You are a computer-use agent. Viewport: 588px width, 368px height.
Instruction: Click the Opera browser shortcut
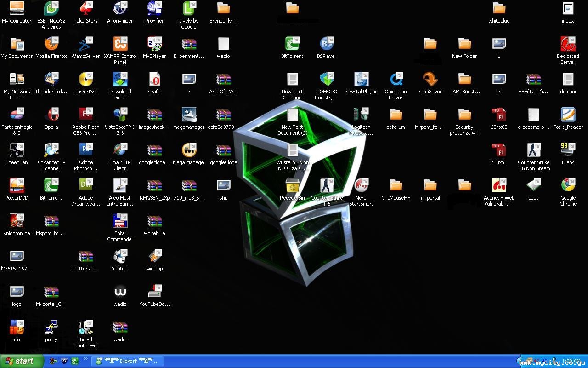click(x=51, y=115)
